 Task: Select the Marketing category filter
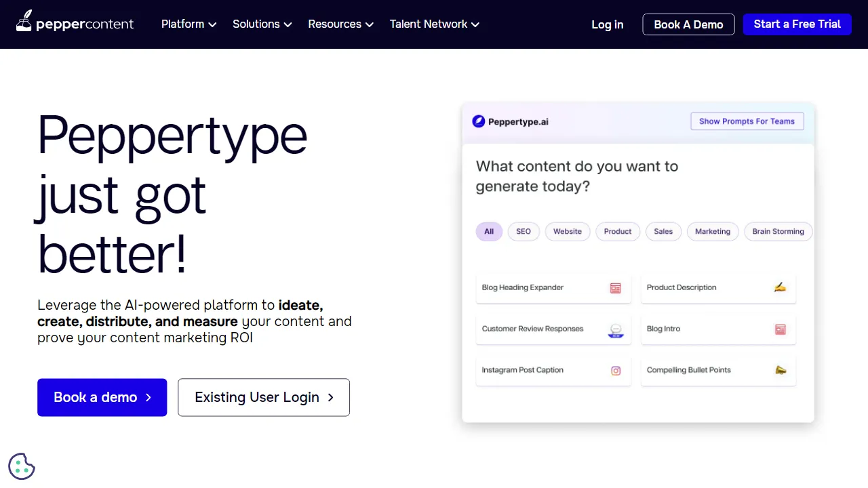tap(713, 232)
